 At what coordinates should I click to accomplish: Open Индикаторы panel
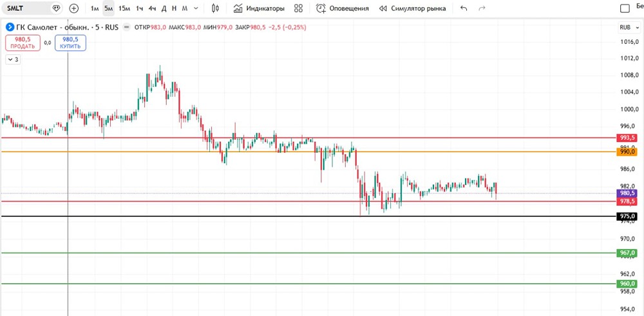[x=259, y=8]
